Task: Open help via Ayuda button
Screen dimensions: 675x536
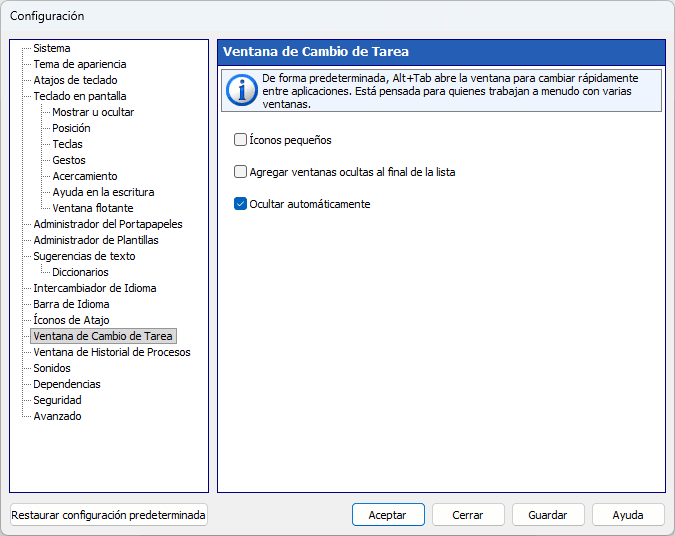Action: tap(628, 515)
